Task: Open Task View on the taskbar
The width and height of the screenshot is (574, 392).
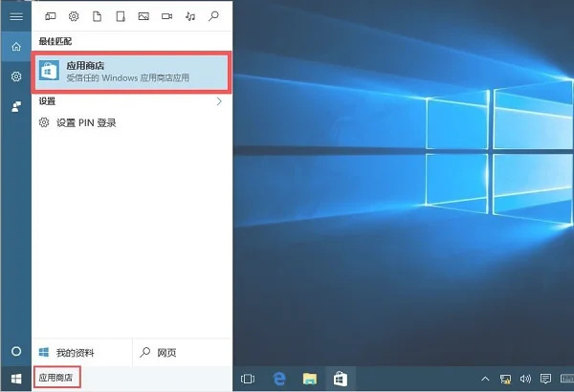Action: 248,379
